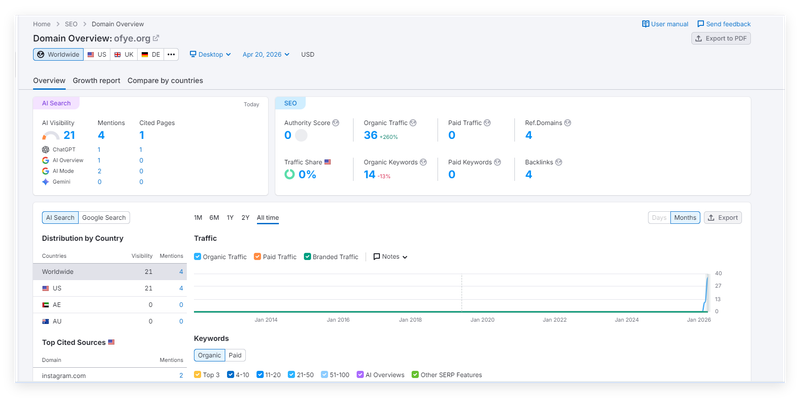Viewport: 800px width, 398px height.
Task: Toggle AI Overviews checkbox
Action: 360,375
